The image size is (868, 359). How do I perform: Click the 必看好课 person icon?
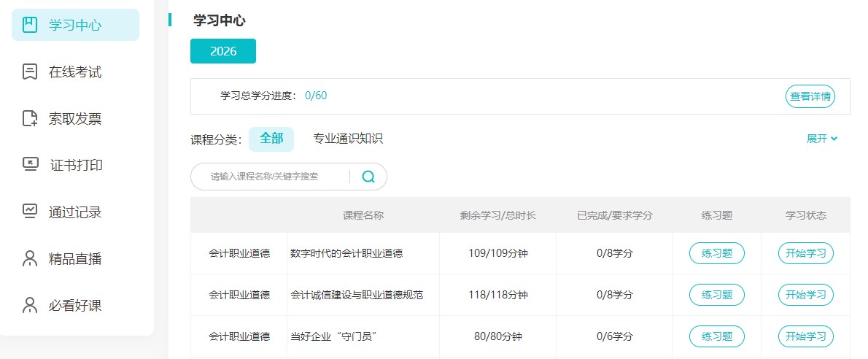point(30,305)
